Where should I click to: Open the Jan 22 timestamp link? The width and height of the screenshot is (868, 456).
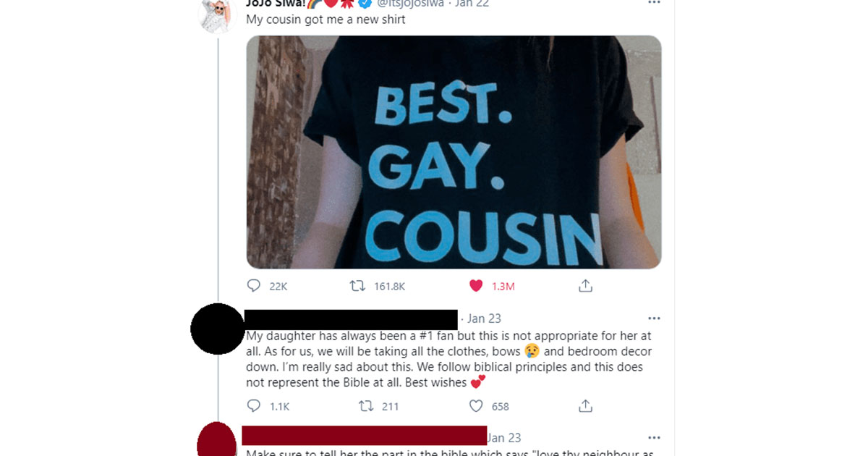click(472, 3)
